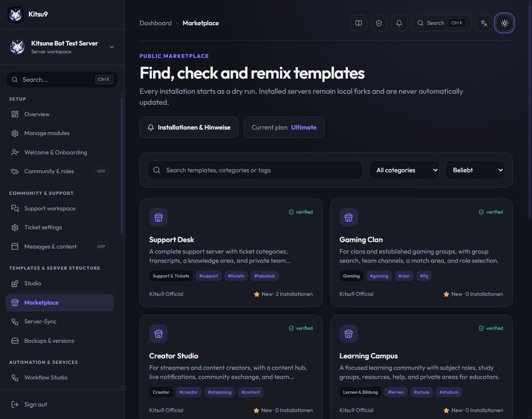Open the shield security icon in header
Screen dimensions: 532x419
[x=379, y=23]
